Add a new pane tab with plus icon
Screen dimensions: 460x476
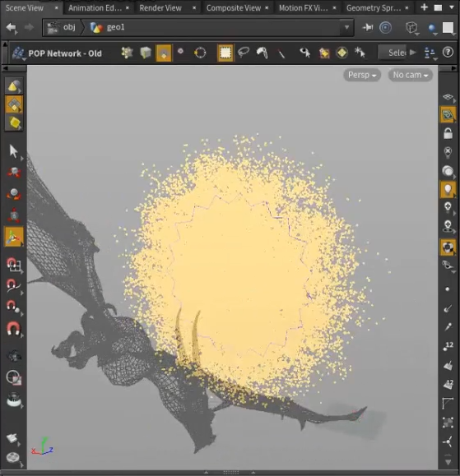[x=424, y=7]
